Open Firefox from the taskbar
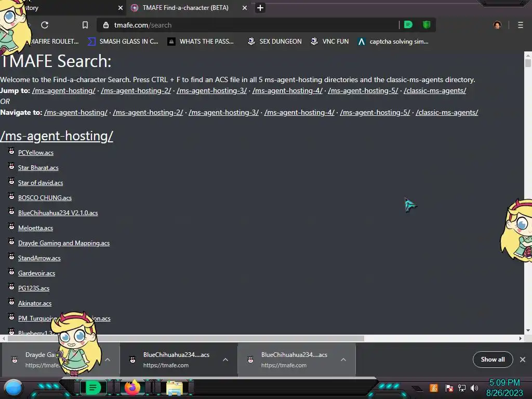Screen dimensions: 532x399 [x=132, y=388]
